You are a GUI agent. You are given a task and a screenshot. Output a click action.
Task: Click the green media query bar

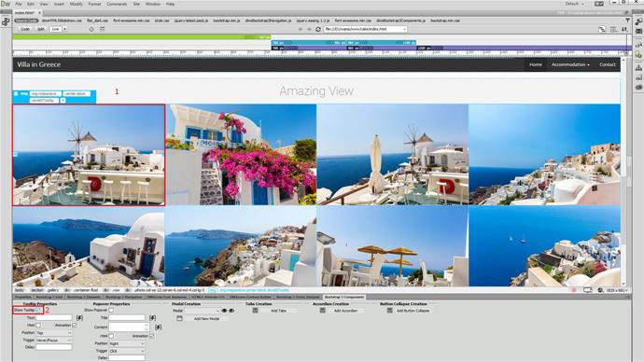tap(142, 37)
